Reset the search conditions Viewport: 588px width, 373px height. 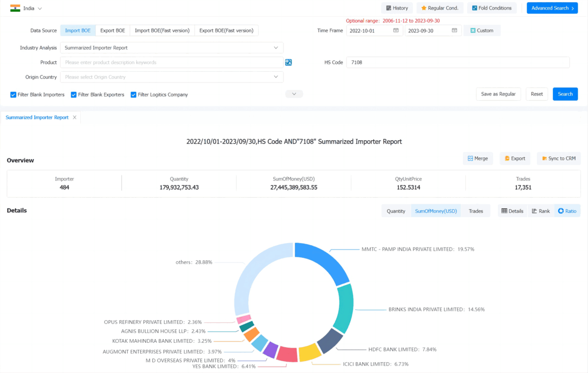(537, 94)
